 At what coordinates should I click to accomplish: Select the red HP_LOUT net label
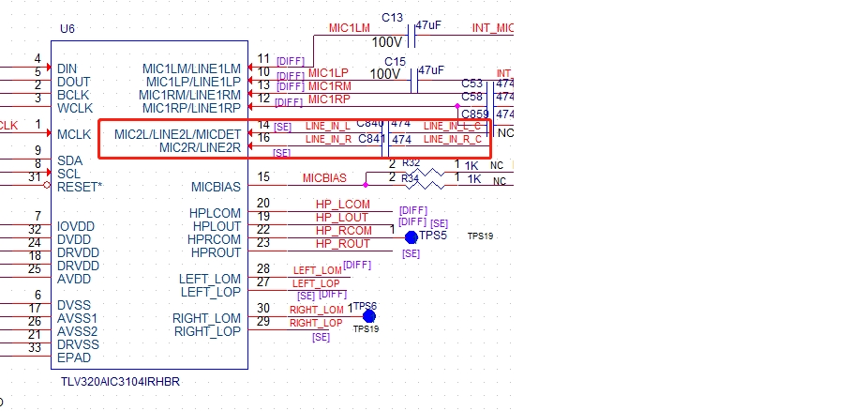[x=341, y=218]
